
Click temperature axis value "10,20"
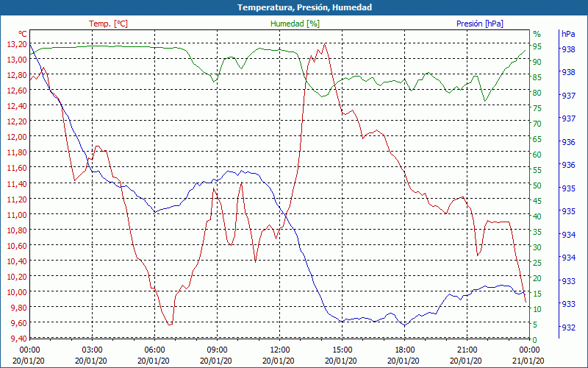[x=17, y=277]
